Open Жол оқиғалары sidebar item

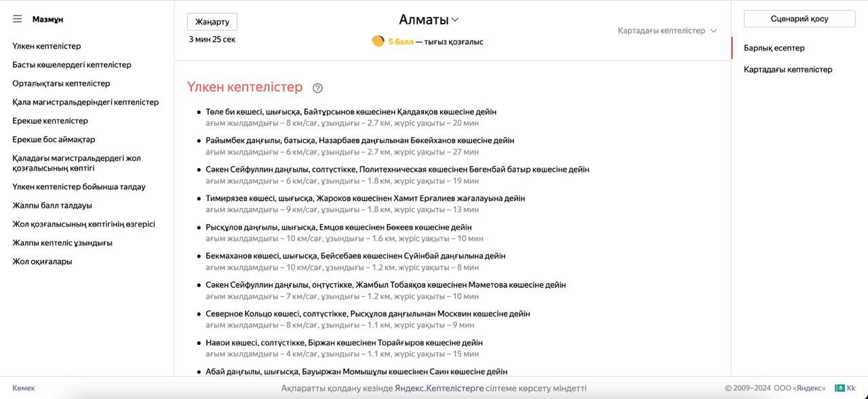pos(42,261)
